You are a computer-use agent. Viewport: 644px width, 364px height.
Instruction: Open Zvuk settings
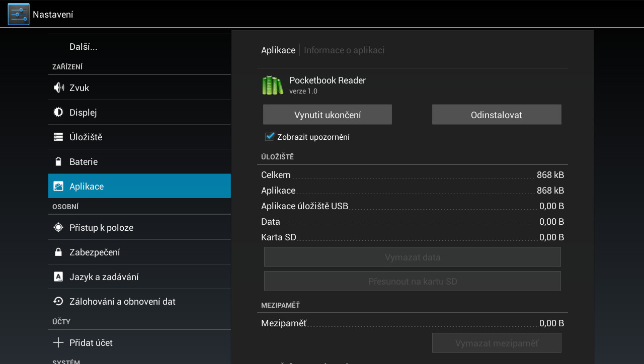[139, 87]
